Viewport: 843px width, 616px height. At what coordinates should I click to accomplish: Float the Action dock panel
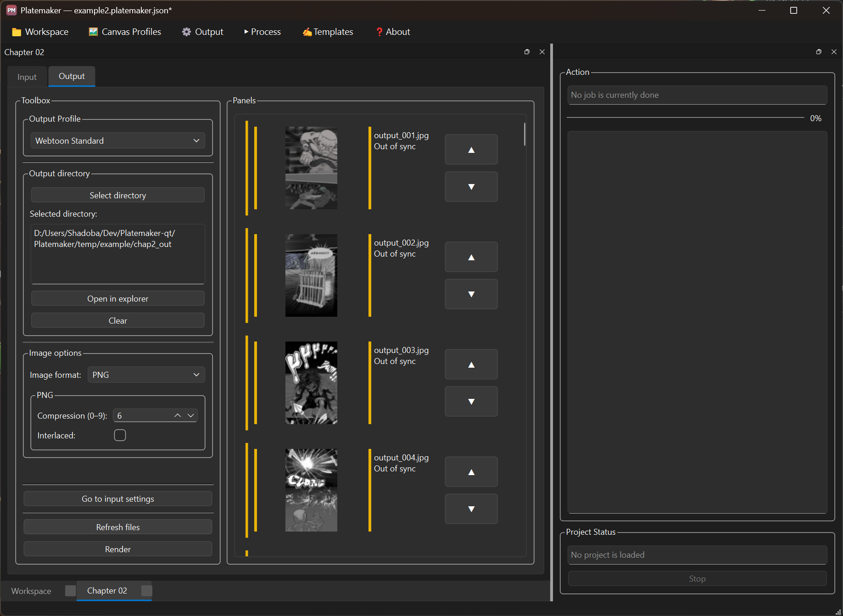(x=819, y=52)
